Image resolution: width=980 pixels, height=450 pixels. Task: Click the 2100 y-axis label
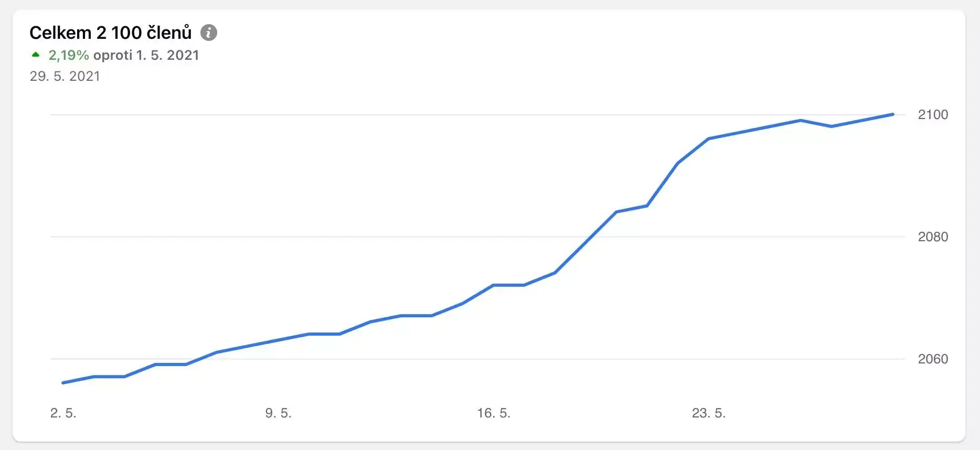click(933, 114)
